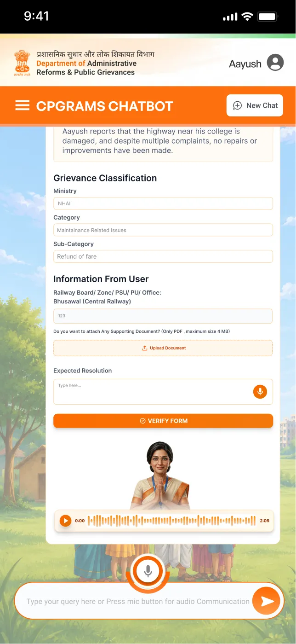296x644 pixels.
Task: Click the Upload Document area
Action: point(163,348)
